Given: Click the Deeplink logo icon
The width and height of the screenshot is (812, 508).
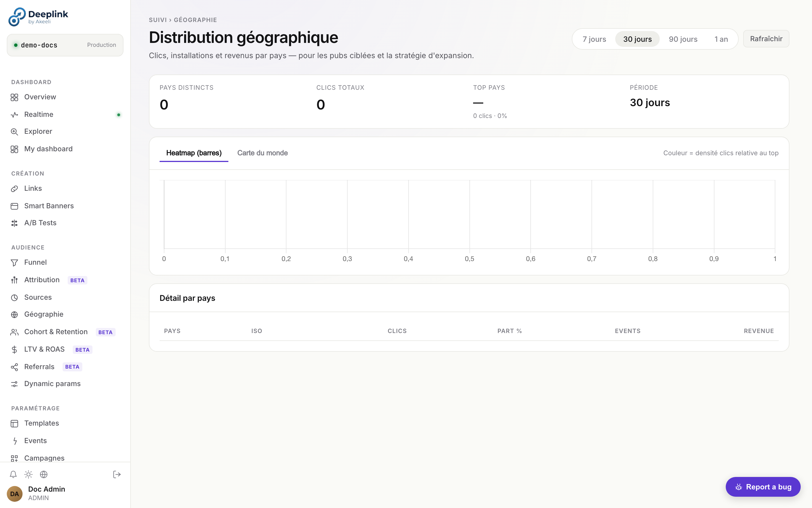Looking at the screenshot, I should tap(17, 17).
